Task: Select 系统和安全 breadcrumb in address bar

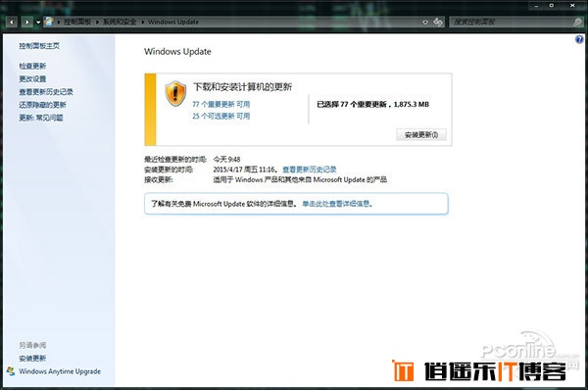Action: click(x=120, y=22)
